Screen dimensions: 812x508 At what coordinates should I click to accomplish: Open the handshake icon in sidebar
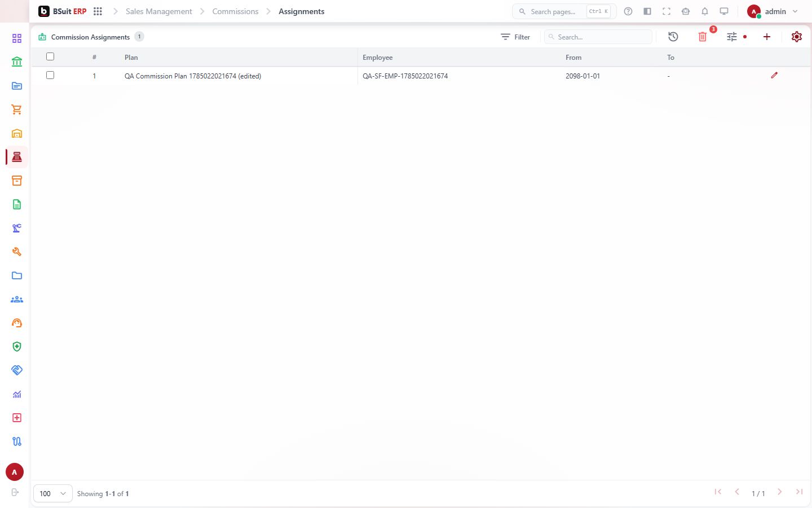click(17, 370)
